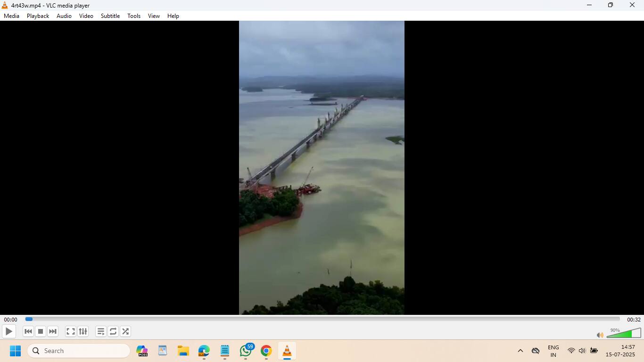Open the playlist view
Image resolution: width=644 pixels, height=362 pixels.
pos(101,331)
